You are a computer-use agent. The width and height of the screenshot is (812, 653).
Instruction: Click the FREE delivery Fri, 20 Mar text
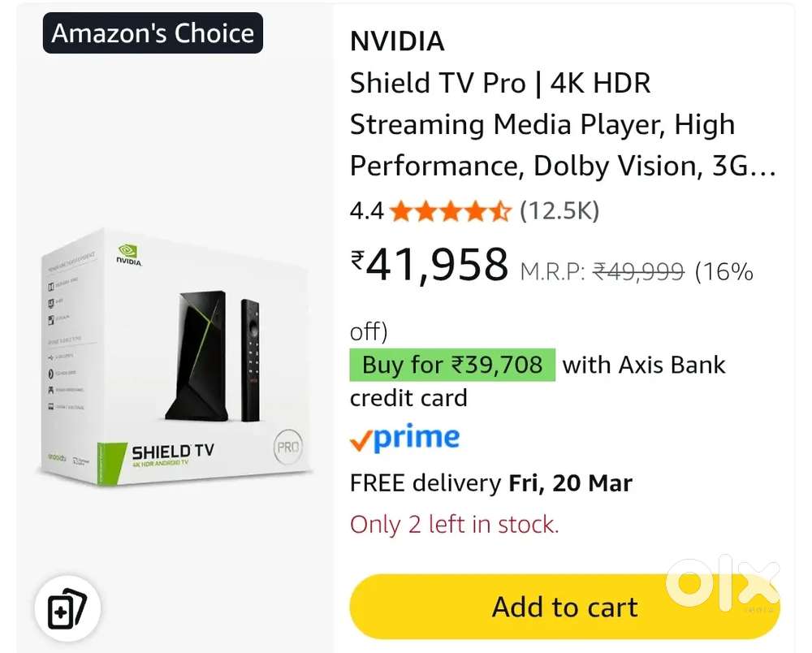point(490,483)
